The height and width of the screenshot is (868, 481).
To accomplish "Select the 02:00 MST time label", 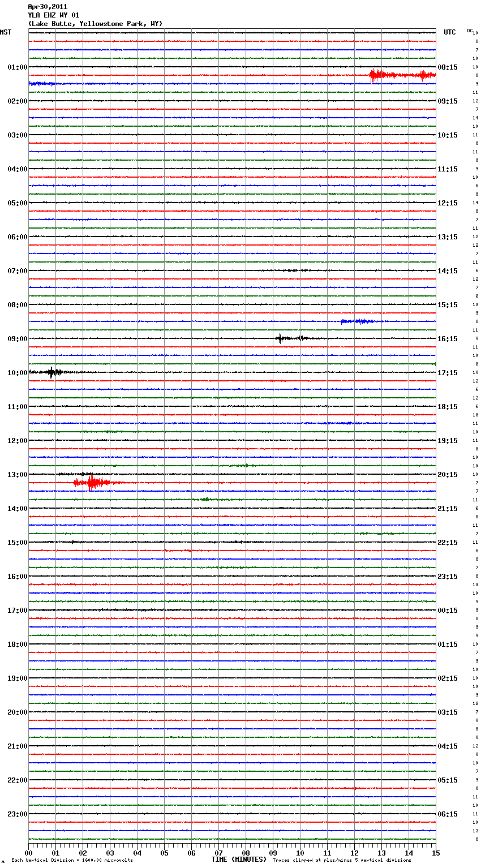I will 18,101.
